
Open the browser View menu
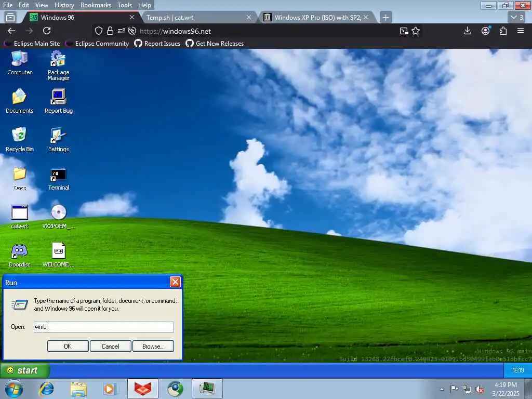coord(42,5)
